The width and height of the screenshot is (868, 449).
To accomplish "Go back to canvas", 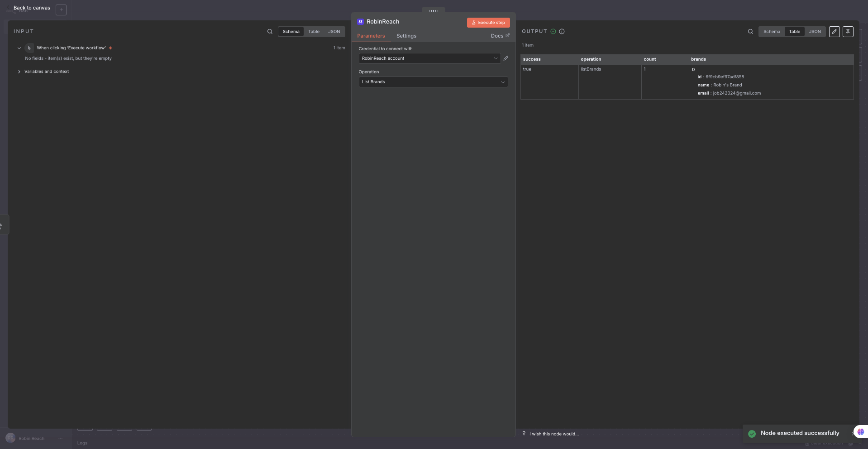I will 32,8.
